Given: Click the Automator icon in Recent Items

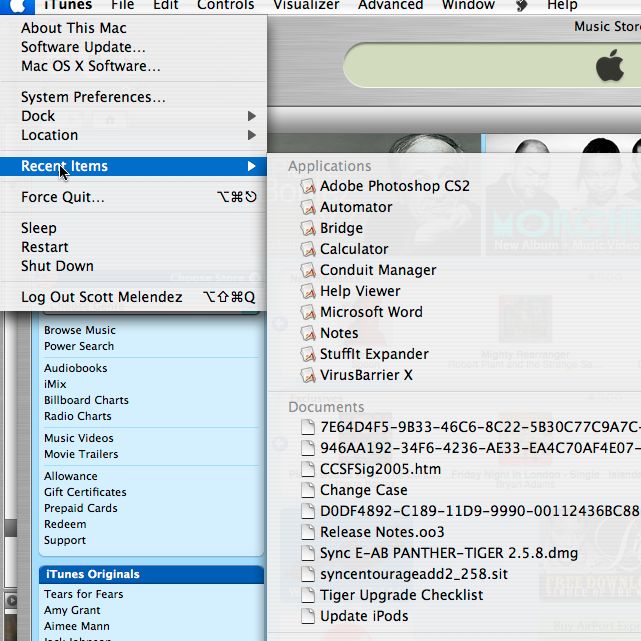Looking at the screenshot, I should click(x=308, y=207).
